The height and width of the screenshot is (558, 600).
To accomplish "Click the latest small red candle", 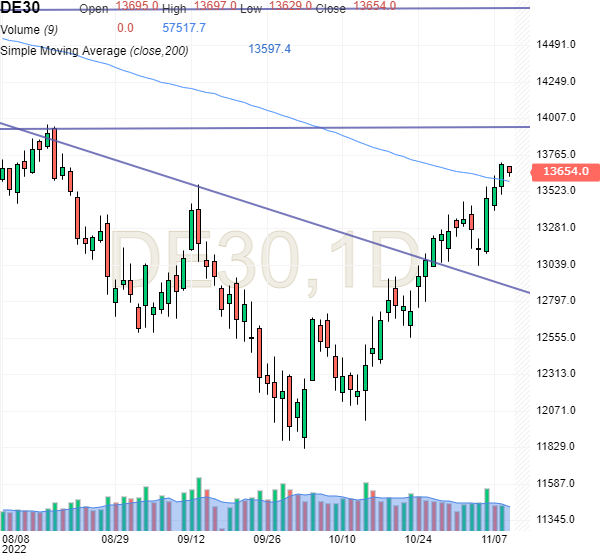I will pyautogui.click(x=509, y=169).
